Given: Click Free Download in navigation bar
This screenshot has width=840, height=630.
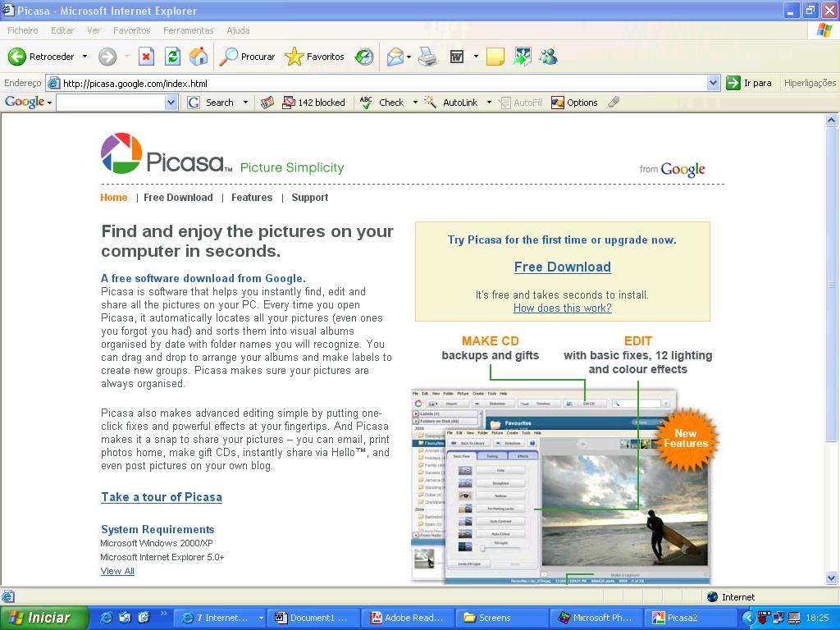Looking at the screenshot, I should [178, 197].
